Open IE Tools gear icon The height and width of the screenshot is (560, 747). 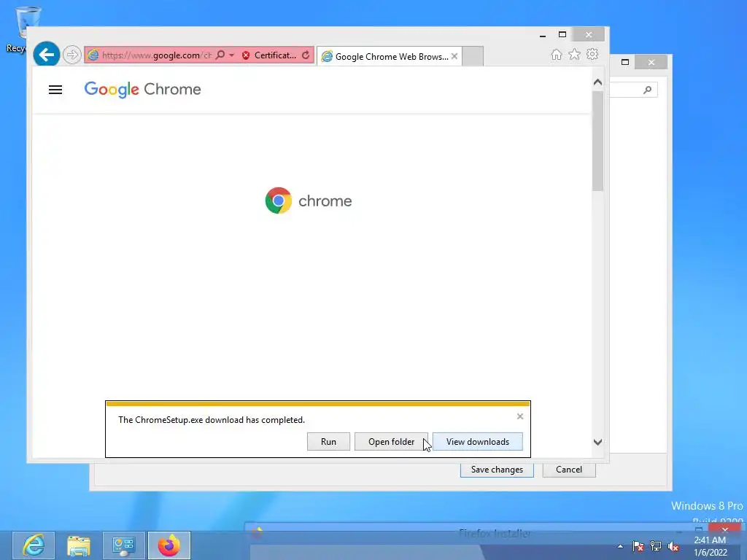click(x=592, y=54)
